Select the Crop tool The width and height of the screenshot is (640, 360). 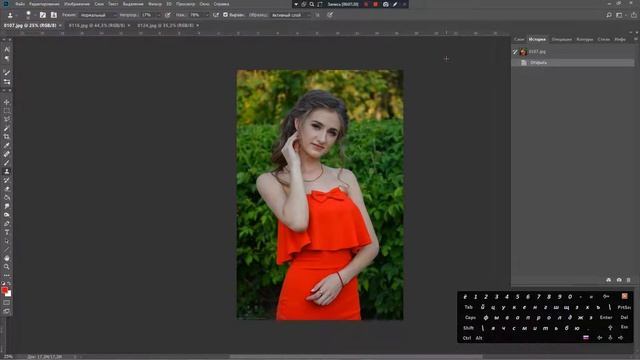point(7,137)
